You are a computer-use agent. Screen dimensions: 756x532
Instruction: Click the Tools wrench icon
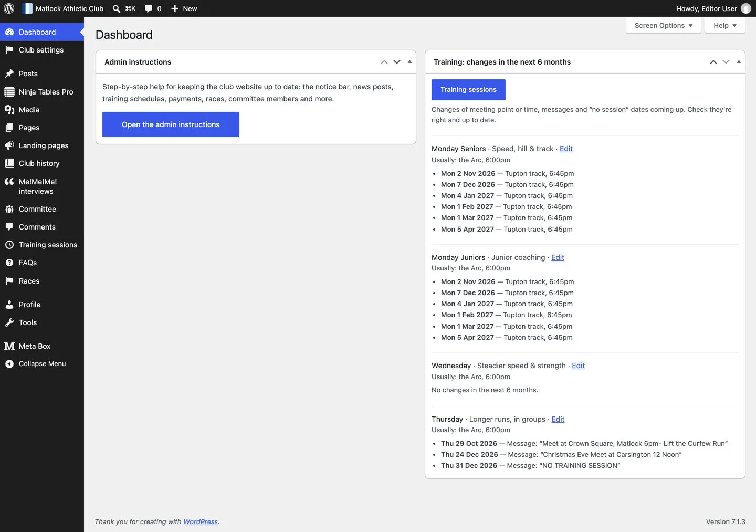pyautogui.click(x=9, y=322)
